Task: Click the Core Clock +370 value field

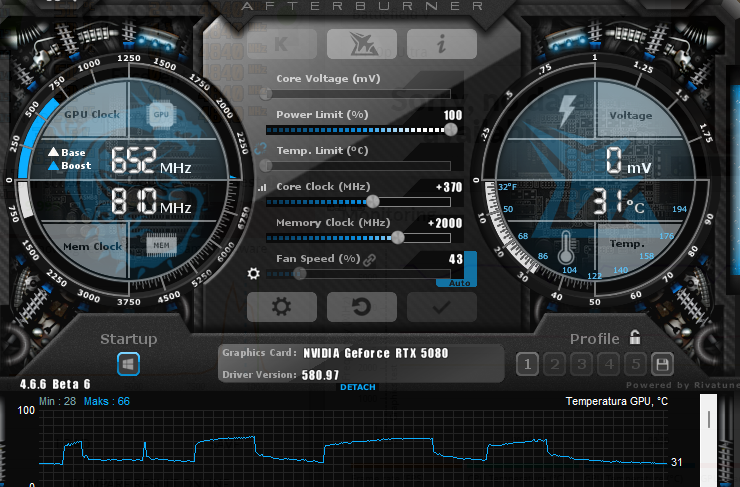Action: pyautogui.click(x=449, y=187)
